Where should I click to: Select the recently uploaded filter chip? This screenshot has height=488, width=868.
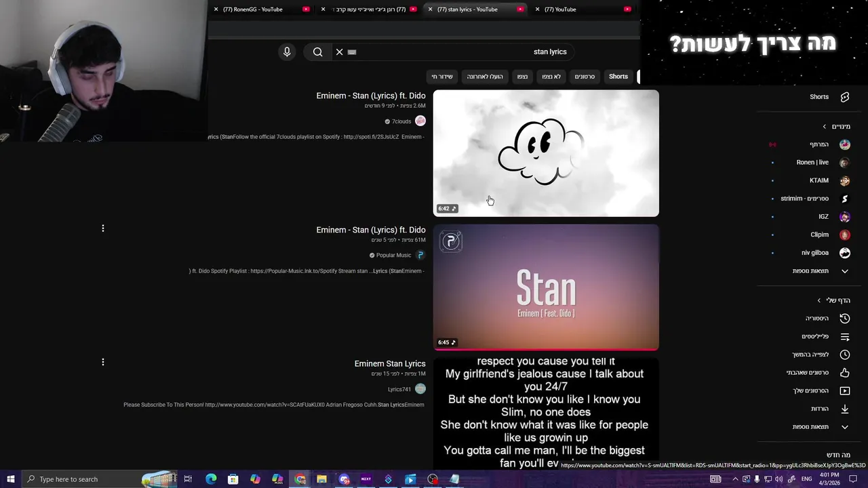(485, 77)
